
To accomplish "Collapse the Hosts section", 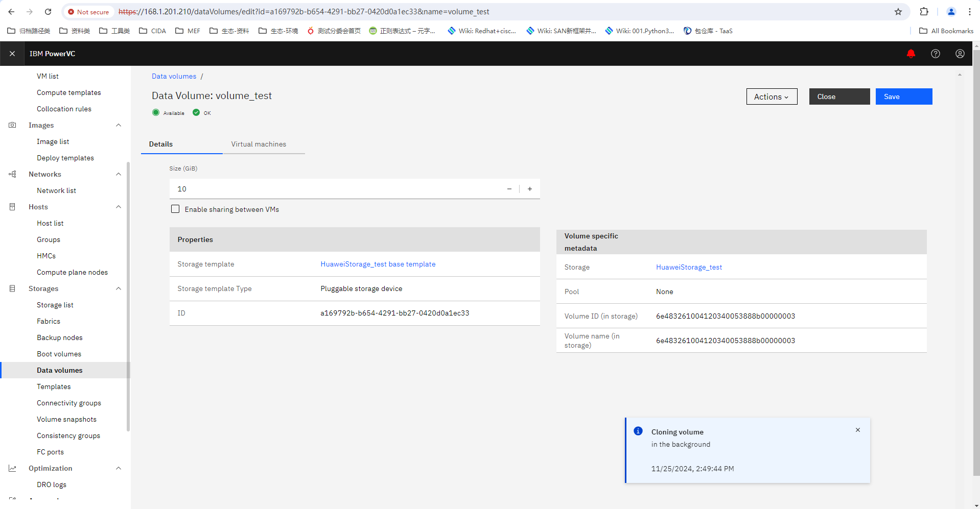I will [119, 207].
